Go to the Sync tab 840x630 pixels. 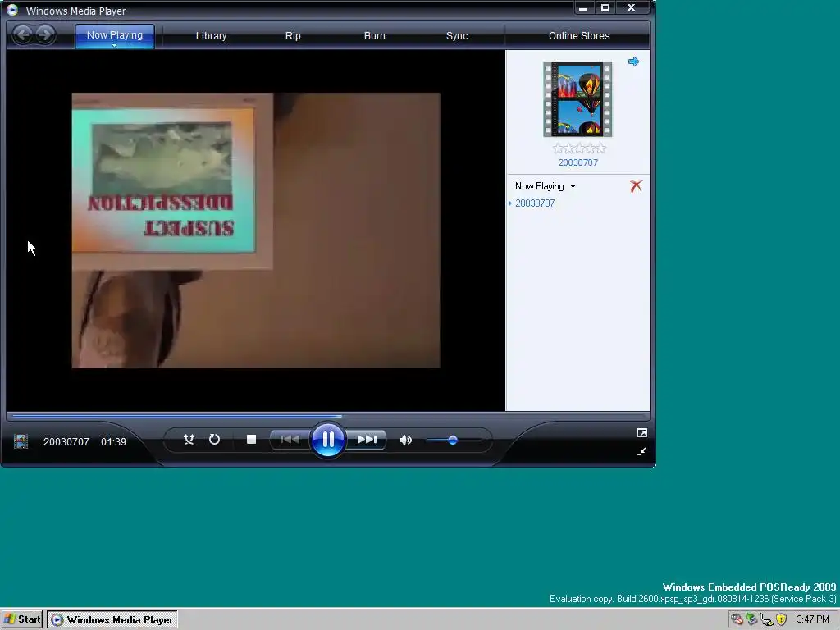[x=457, y=36]
